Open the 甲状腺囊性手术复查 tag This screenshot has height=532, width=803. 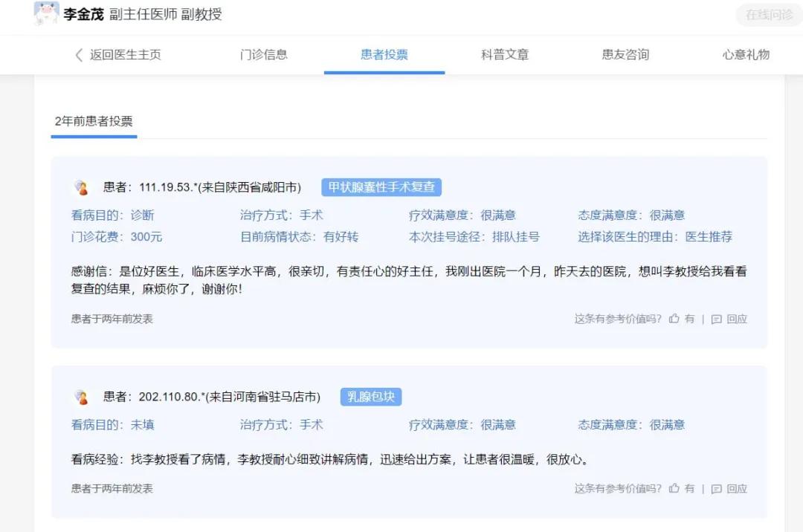click(x=381, y=187)
